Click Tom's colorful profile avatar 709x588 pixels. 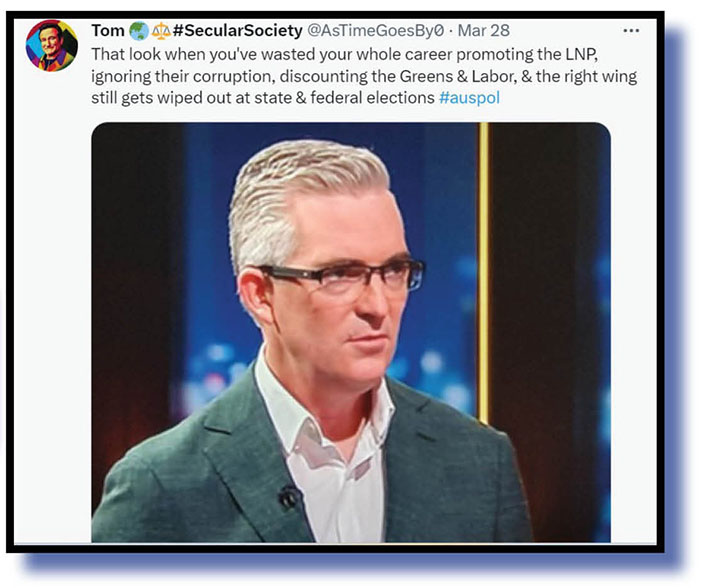(52, 46)
